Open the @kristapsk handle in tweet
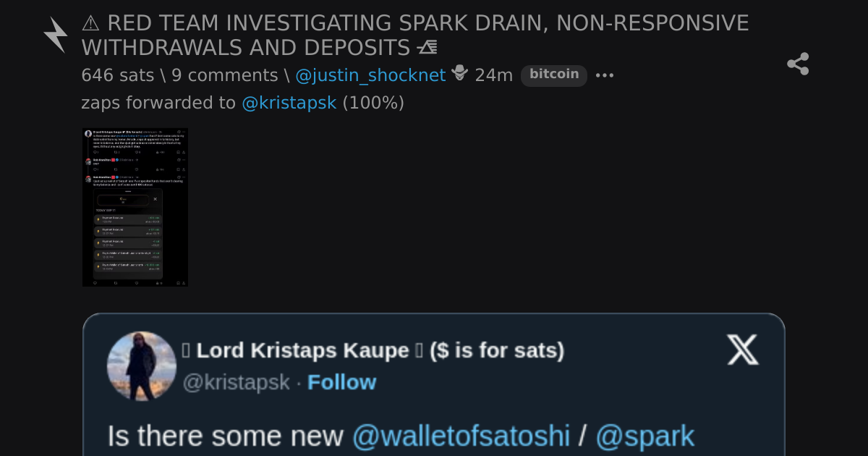The width and height of the screenshot is (868, 456). tap(236, 382)
